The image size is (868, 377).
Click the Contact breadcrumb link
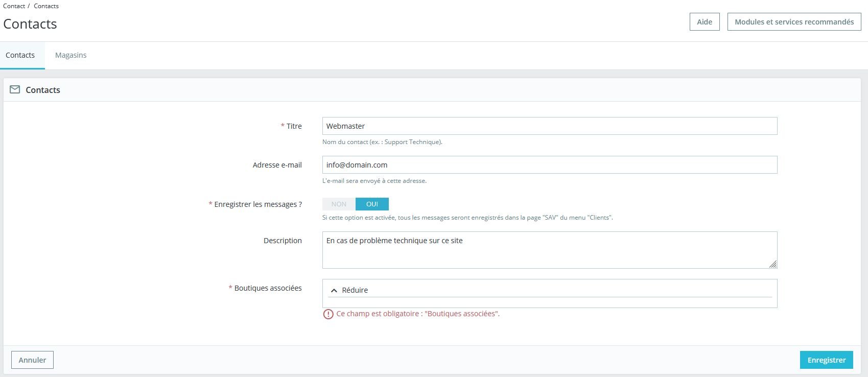[14, 6]
